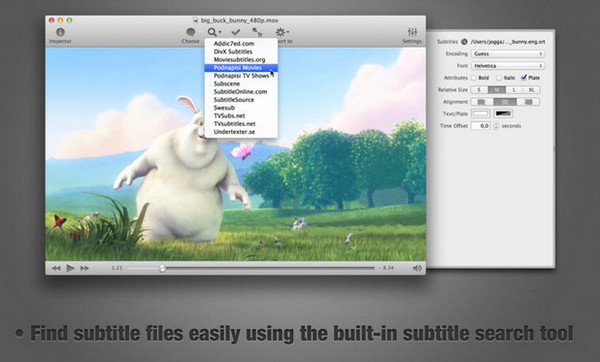Screen dimensions: 600x362
Task: Open Settings sliders icon
Action: pos(412,32)
